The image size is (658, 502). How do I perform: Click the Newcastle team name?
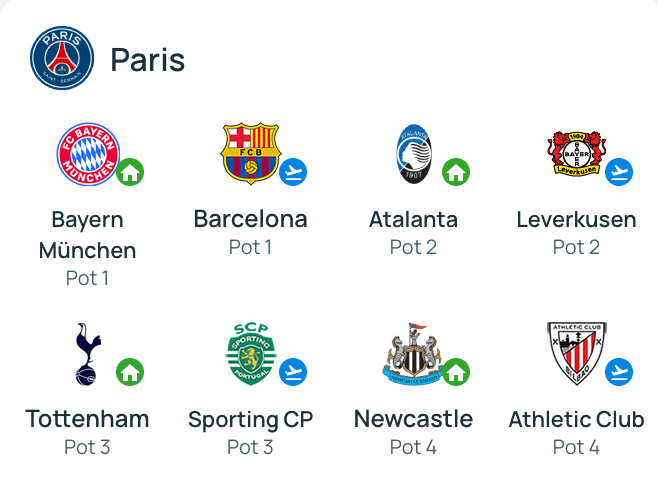413,419
